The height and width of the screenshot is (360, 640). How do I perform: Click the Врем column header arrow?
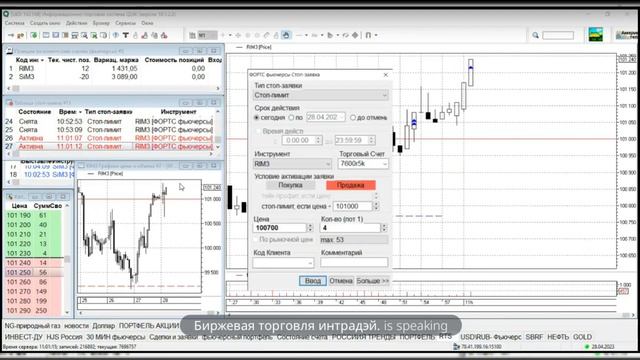pos(80,112)
